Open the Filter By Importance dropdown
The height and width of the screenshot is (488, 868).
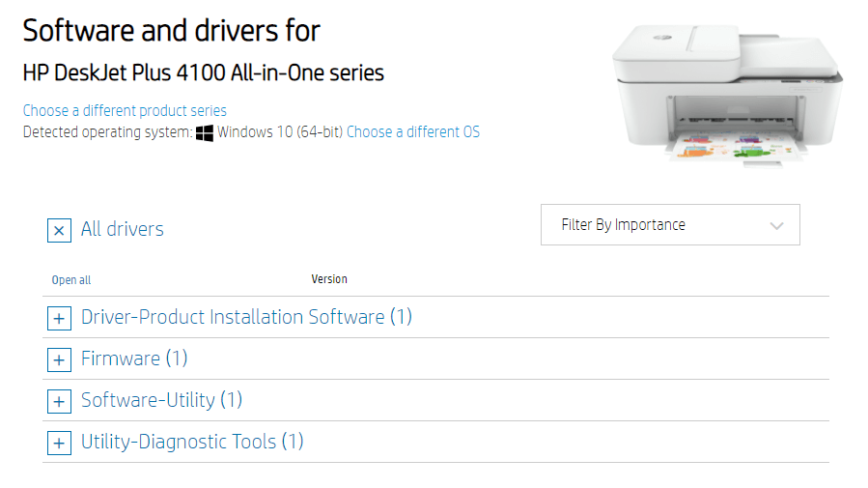coord(670,225)
